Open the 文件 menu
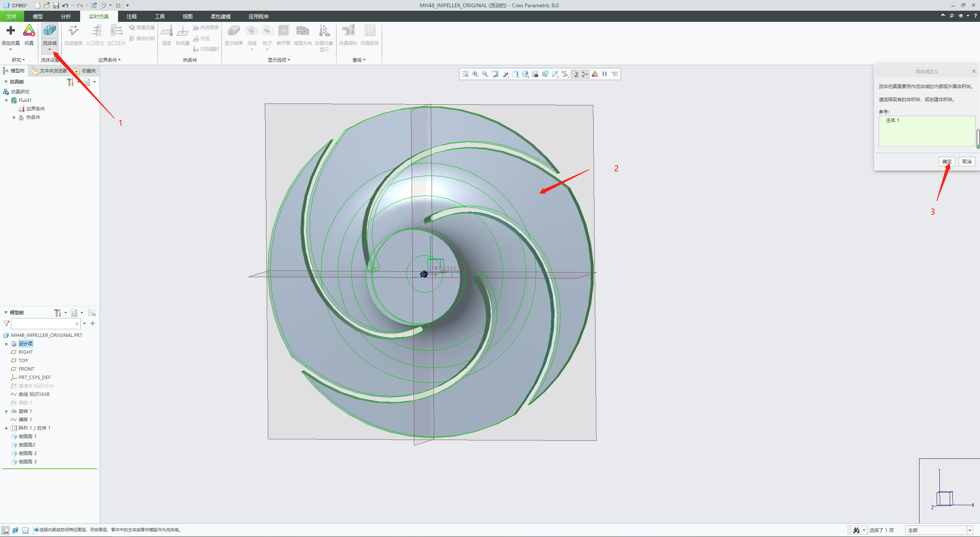This screenshot has width=980, height=537. [11, 16]
